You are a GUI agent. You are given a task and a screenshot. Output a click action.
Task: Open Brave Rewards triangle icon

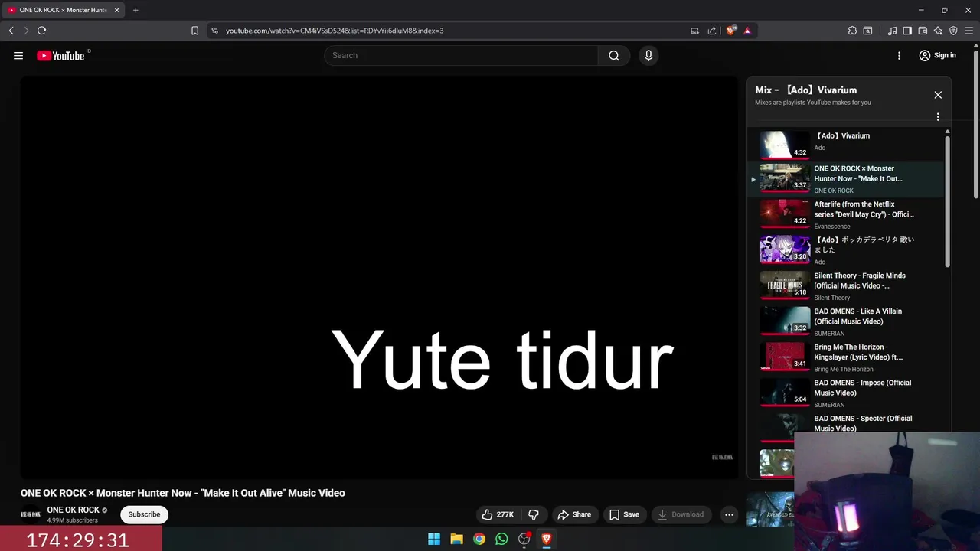747,31
